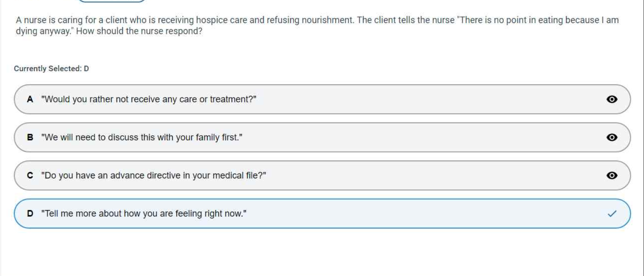Image resolution: width=644 pixels, height=276 pixels.
Task: Click the bold letter A label
Action: click(x=30, y=99)
